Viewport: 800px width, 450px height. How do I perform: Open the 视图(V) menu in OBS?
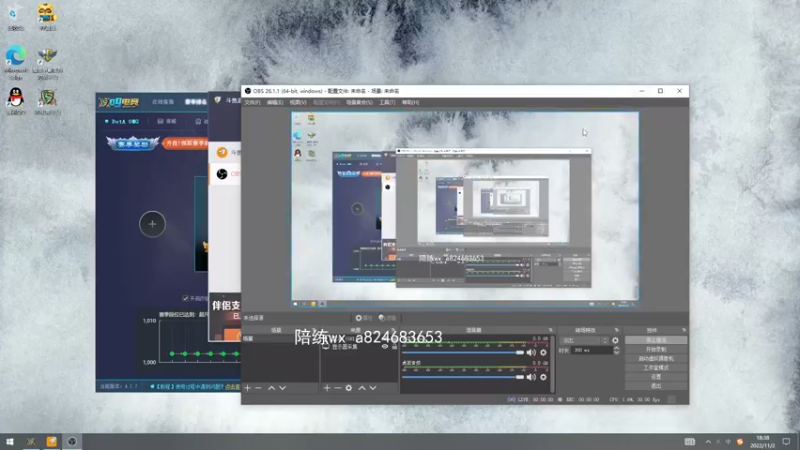tap(298, 103)
